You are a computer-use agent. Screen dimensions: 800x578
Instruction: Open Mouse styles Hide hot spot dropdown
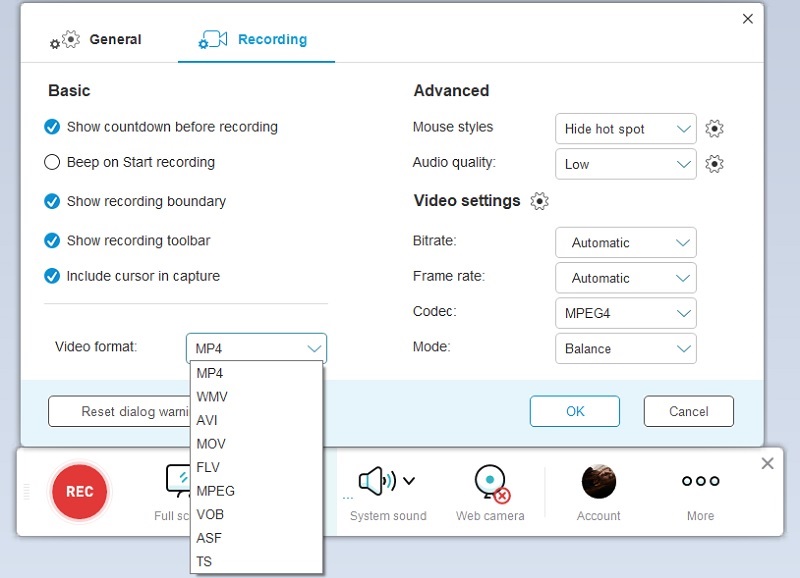pyautogui.click(x=626, y=129)
